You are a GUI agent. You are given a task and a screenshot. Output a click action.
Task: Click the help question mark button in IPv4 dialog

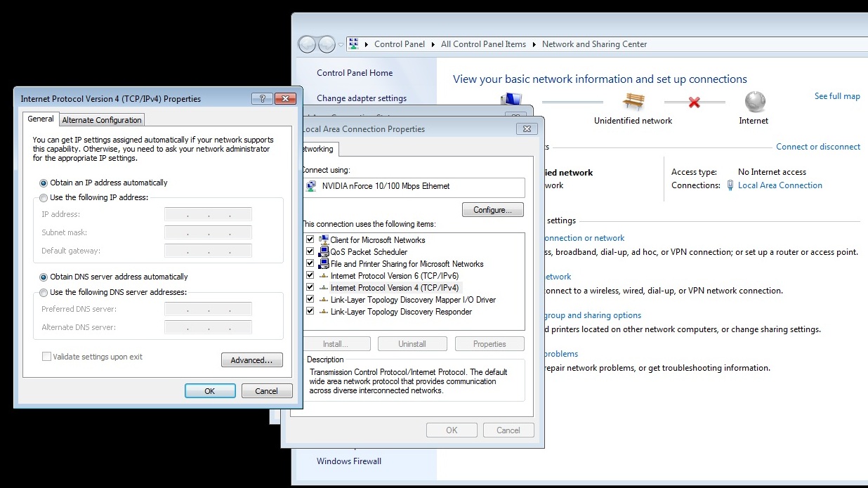pos(261,99)
